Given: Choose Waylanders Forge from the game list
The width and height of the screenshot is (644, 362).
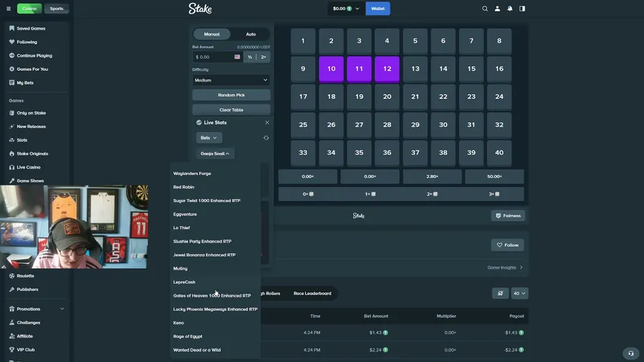Looking at the screenshot, I should point(192,173).
